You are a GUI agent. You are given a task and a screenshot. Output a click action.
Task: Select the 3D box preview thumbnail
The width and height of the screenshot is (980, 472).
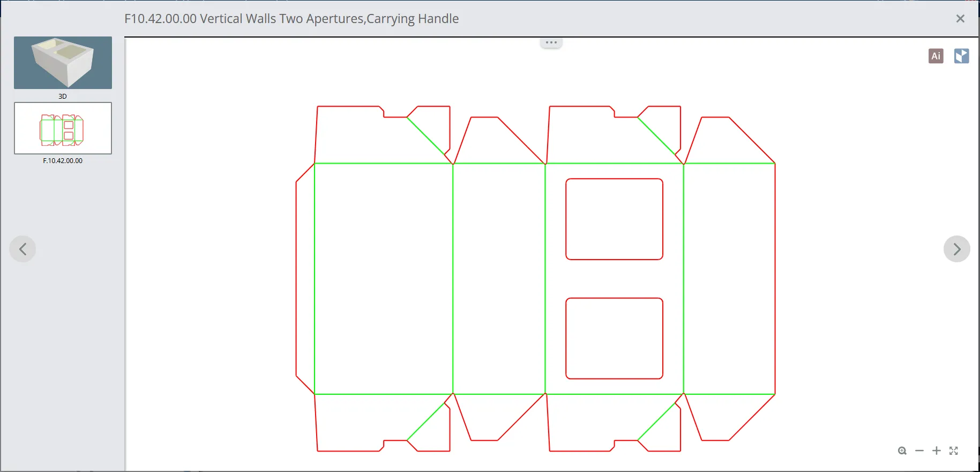tap(63, 63)
